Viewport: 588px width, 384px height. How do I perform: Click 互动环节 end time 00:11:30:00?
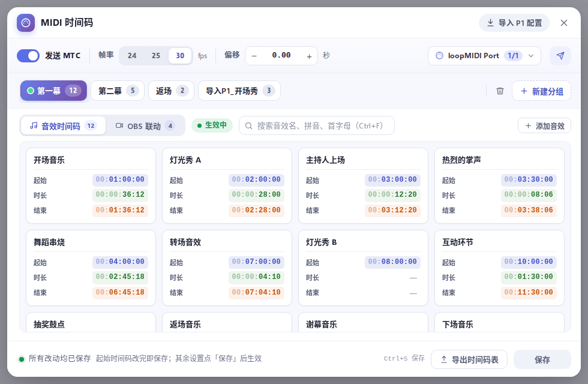tap(529, 293)
